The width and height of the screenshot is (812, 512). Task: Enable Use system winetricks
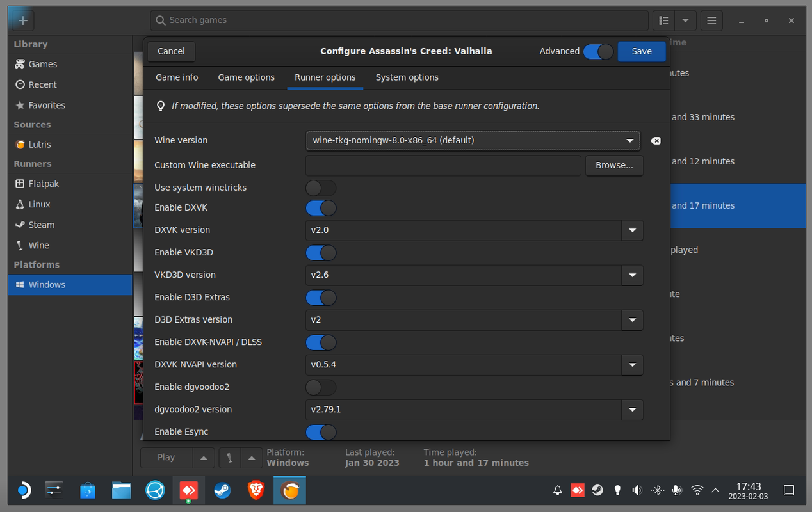(x=321, y=188)
